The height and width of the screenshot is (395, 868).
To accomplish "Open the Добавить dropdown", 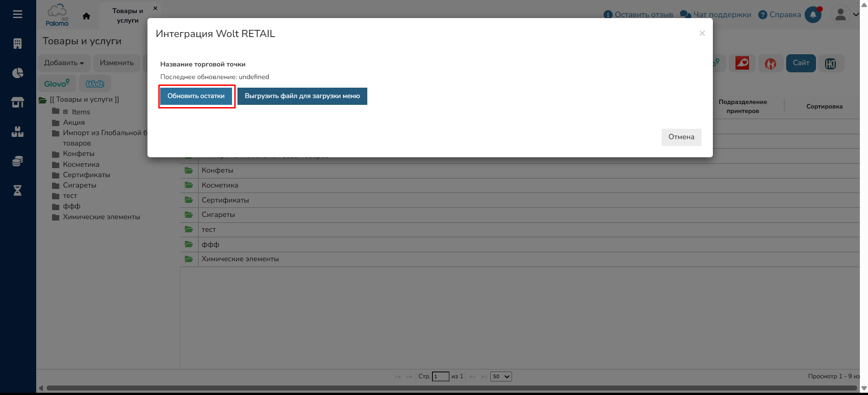I will (64, 63).
